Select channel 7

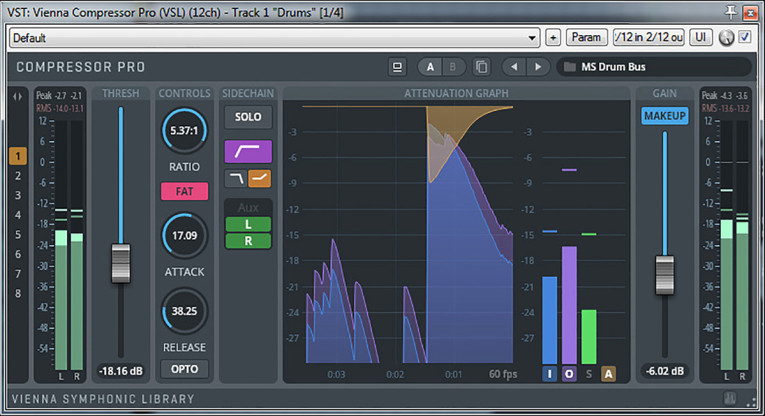click(18, 274)
